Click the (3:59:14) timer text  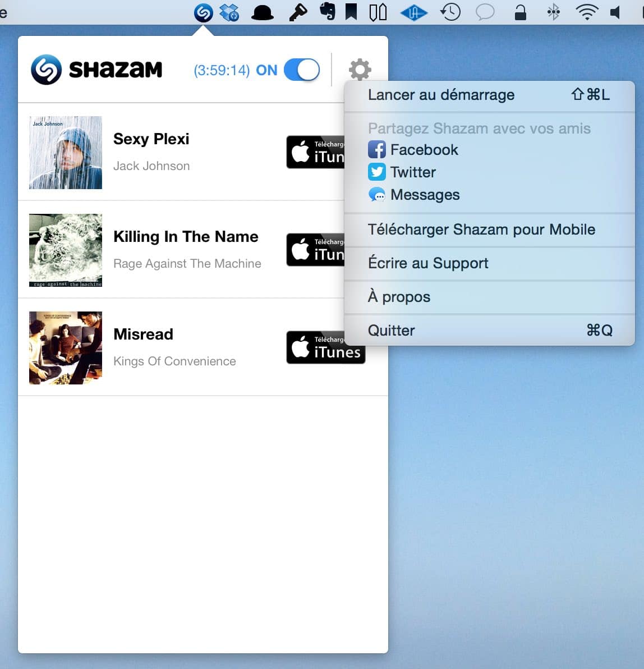(222, 70)
